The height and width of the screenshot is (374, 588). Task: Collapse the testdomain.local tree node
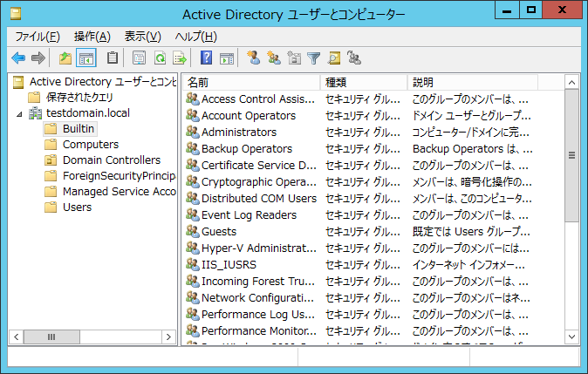coord(19,114)
